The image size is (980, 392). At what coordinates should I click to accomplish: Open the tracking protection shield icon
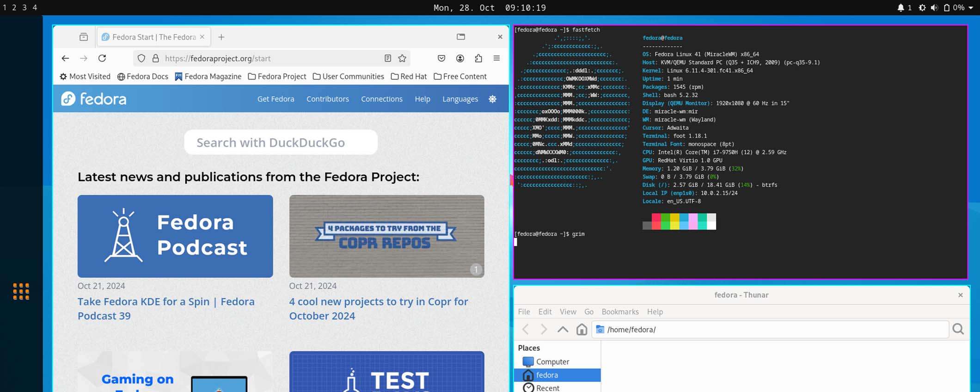click(141, 58)
